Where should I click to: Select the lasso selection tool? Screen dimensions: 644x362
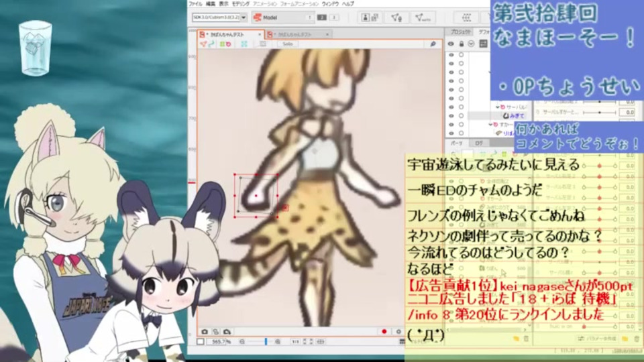click(x=211, y=44)
